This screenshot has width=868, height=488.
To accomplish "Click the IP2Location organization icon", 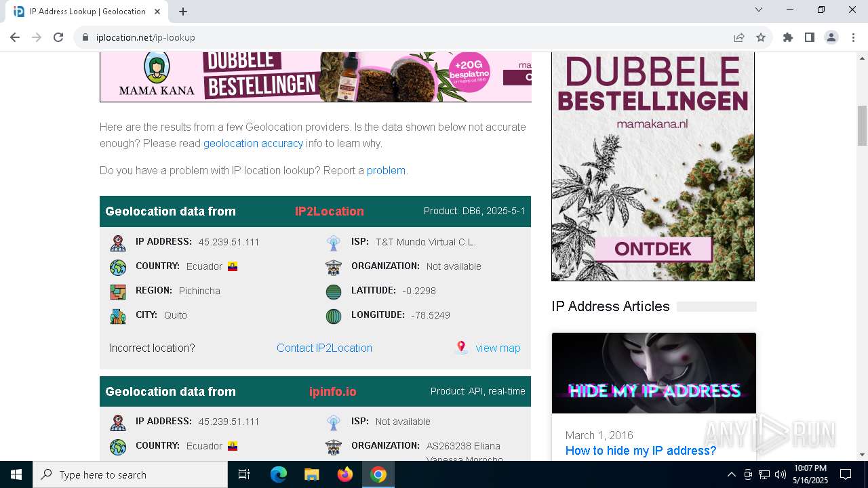I will 333,267.
